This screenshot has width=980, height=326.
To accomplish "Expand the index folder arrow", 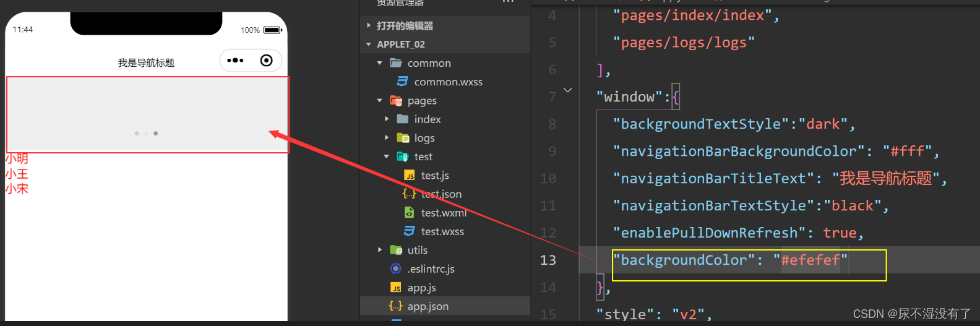I will pyautogui.click(x=387, y=119).
